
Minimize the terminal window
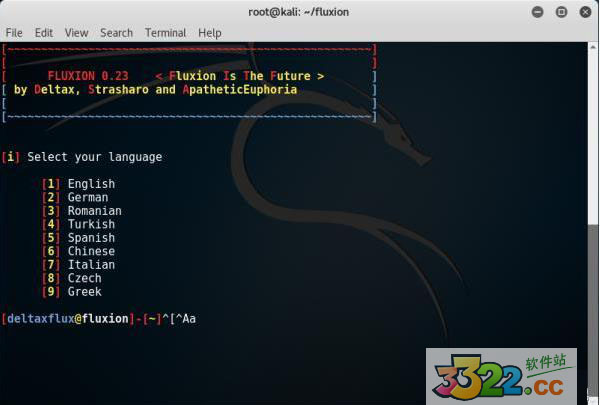point(537,12)
